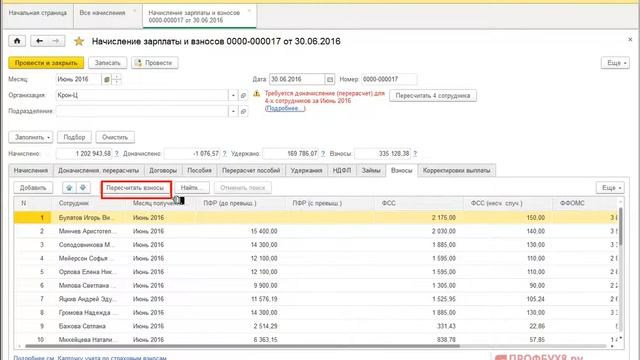
Task: Select row Орлова Елена
Action: tap(316, 272)
